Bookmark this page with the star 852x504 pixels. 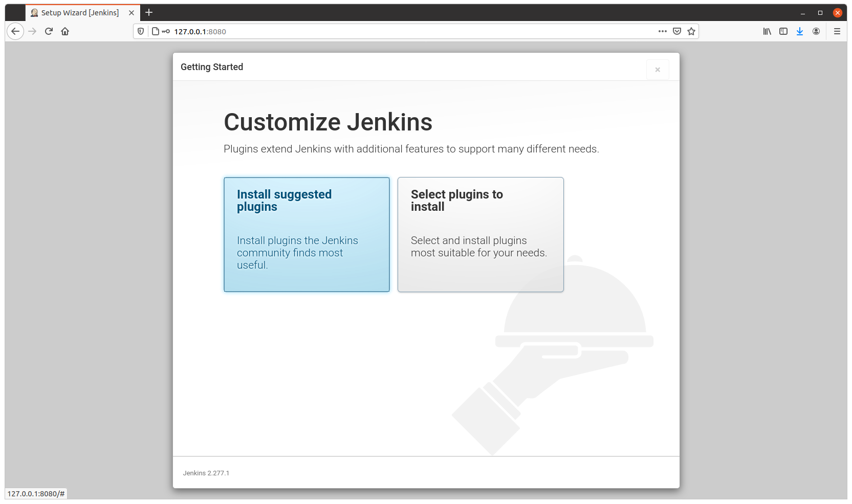pos(691,31)
